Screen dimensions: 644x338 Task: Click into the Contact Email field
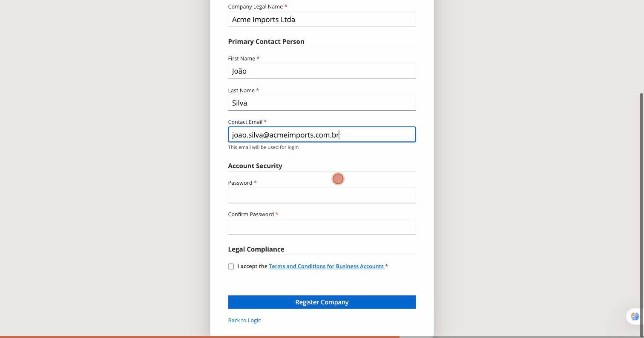pyautogui.click(x=322, y=135)
